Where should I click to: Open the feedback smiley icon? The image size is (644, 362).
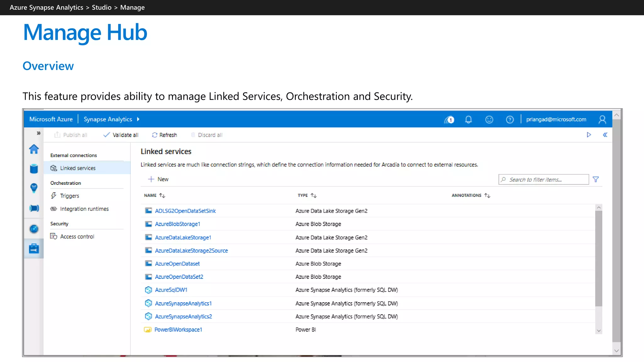pos(489,120)
